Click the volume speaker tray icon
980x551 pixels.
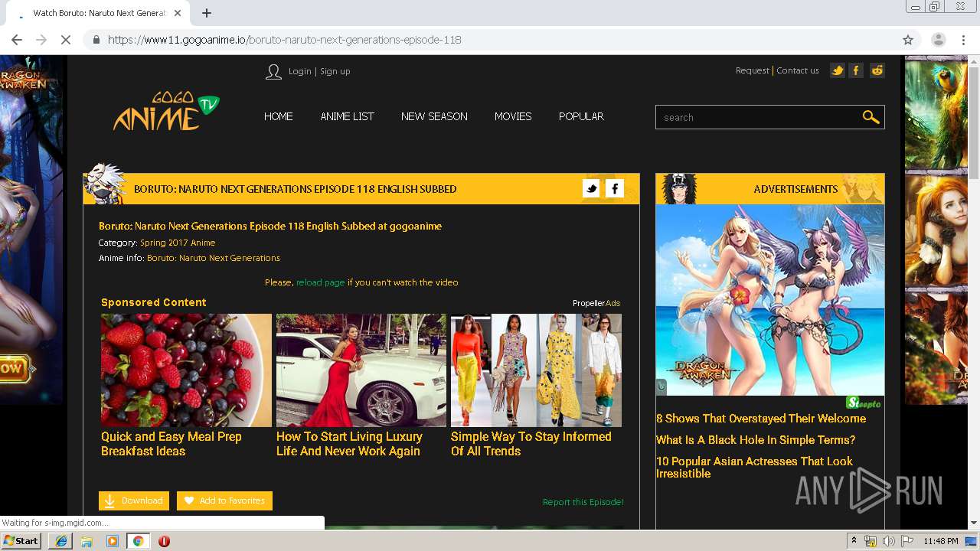888,541
